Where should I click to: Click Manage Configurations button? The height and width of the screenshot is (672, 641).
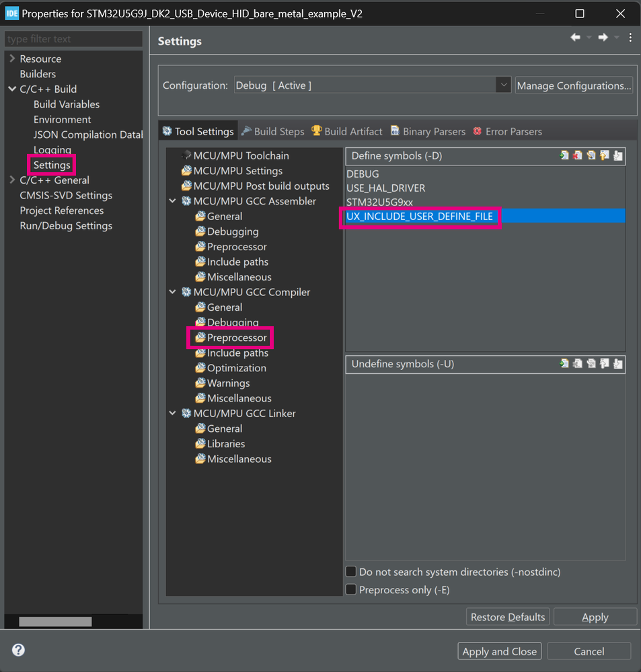[574, 85]
